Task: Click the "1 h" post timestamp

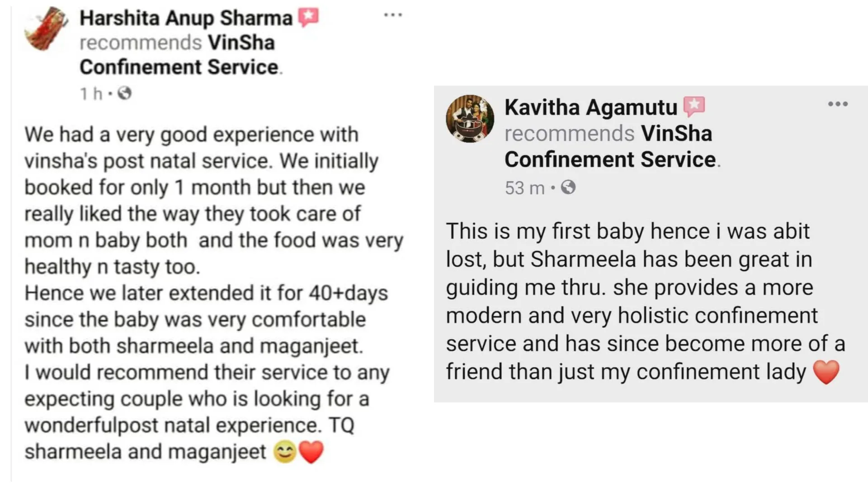Action: click(91, 94)
